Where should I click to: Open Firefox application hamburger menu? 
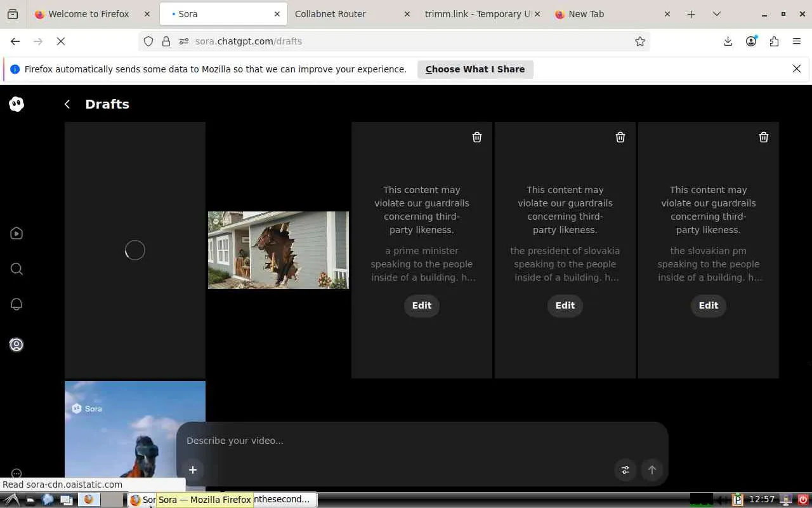[797, 41]
